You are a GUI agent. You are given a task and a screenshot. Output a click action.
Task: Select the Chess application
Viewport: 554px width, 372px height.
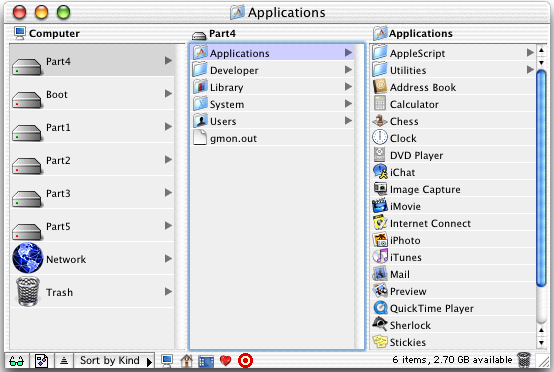(453, 121)
